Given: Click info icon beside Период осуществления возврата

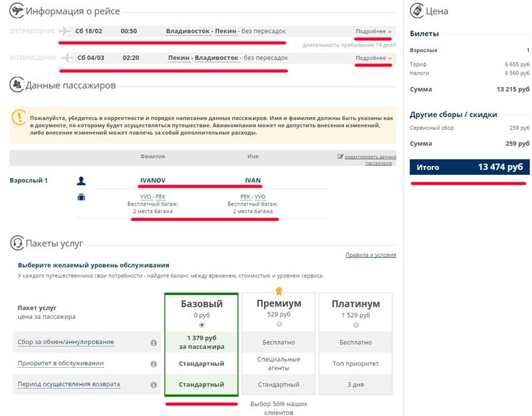Looking at the screenshot, I should click(x=153, y=385).
